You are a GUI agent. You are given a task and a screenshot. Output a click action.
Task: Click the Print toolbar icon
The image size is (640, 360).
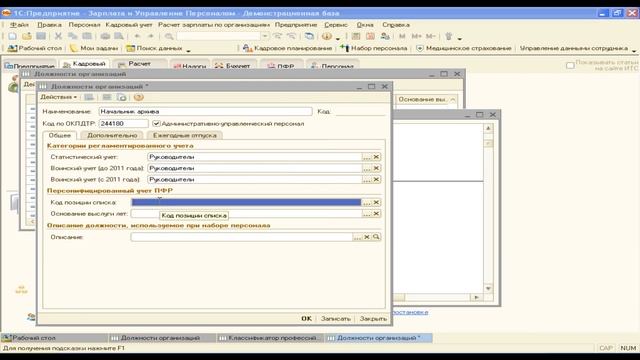105,36
